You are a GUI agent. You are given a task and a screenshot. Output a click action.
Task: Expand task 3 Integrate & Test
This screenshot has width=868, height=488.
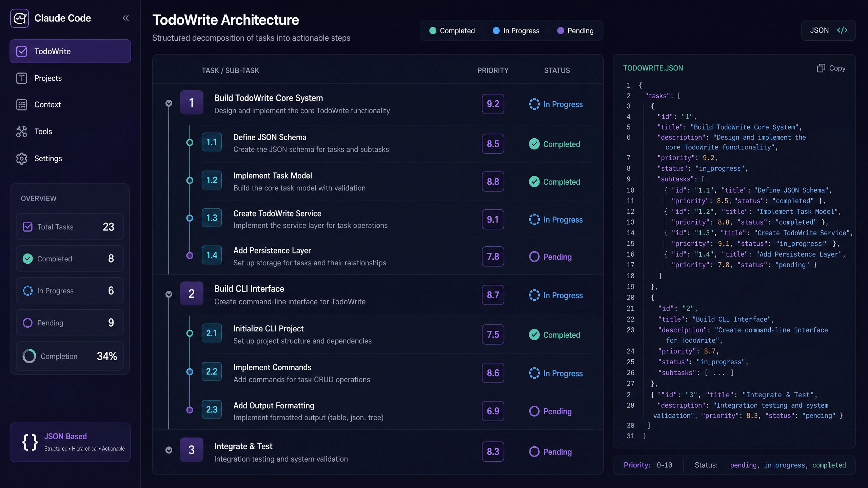pos(169,450)
